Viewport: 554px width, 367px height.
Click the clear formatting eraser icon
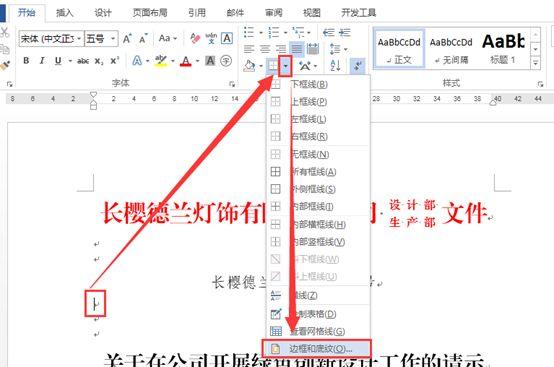195,38
